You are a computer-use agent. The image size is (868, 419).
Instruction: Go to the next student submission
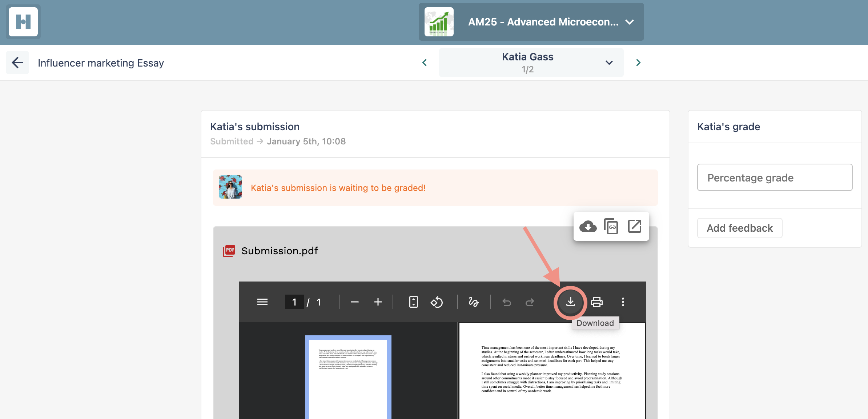pyautogui.click(x=638, y=63)
